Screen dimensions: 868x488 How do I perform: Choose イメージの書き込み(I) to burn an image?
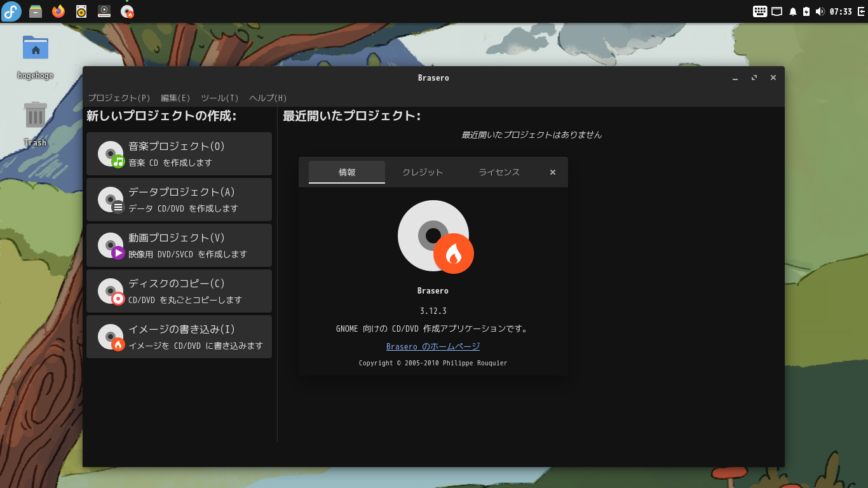(x=179, y=337)
